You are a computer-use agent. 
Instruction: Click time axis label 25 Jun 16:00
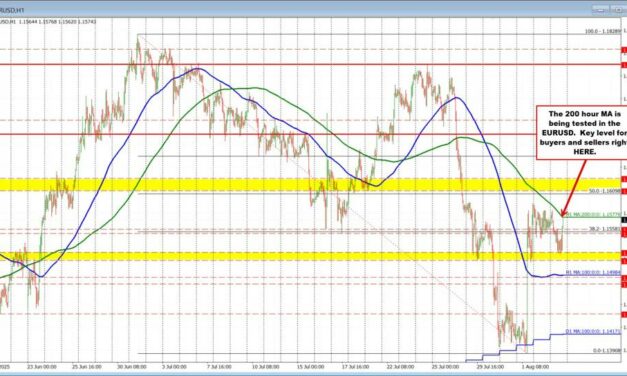(x=87, y=366)
